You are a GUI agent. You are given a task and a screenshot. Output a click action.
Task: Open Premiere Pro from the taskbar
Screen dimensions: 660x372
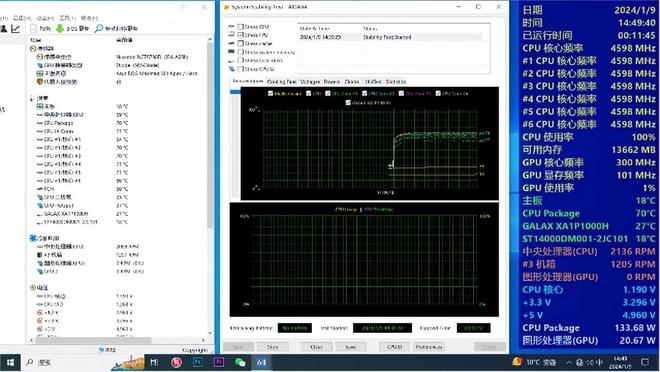[219, 362]
